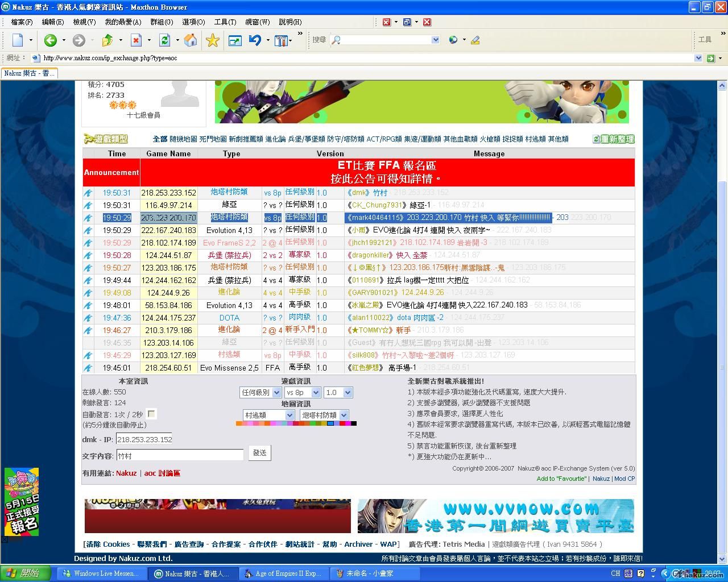
Task: Open the 任何級別 level dropdown
Action: tap(260, 393)
